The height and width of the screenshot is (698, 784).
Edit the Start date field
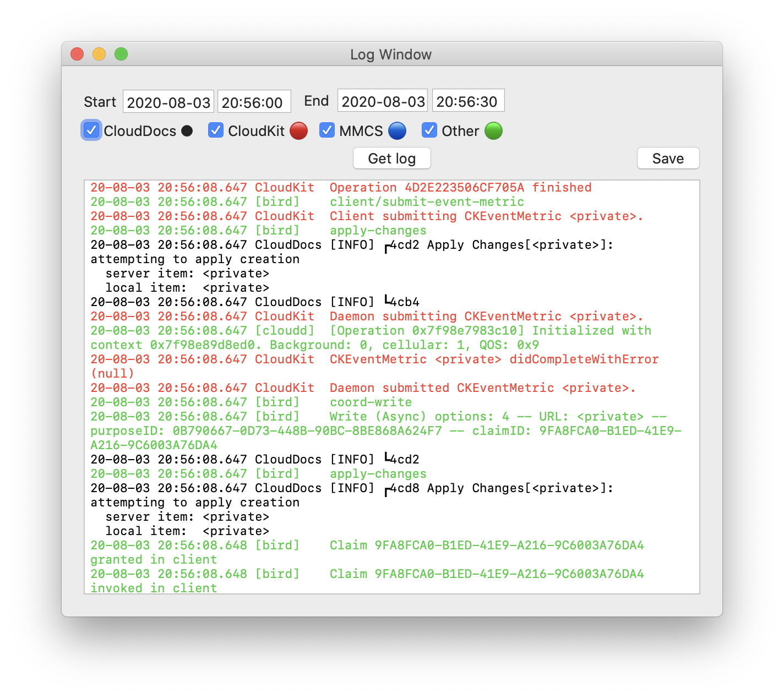tap(168, 102)
